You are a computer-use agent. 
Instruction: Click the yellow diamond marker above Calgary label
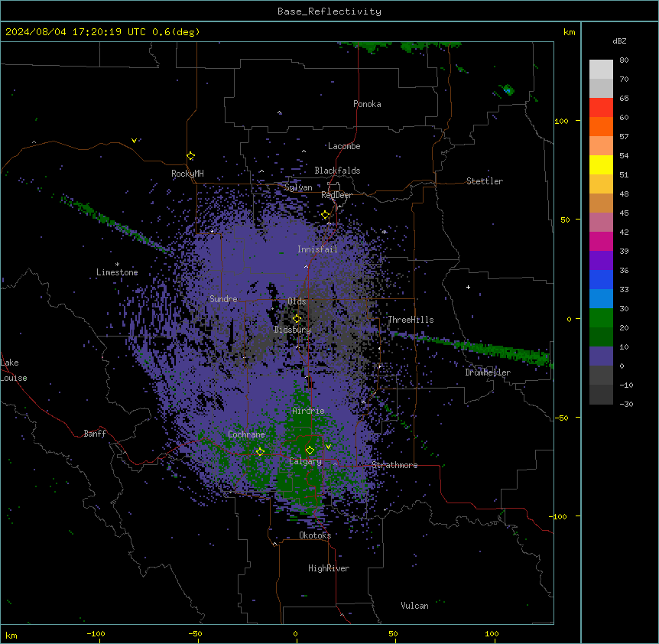(x=310, y=450)
